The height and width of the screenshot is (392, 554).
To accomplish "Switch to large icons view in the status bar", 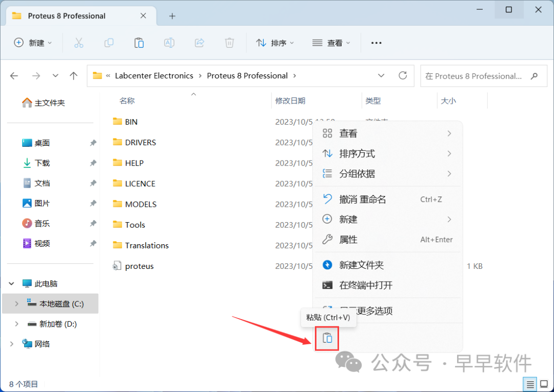I will click(x=544, y=384).
